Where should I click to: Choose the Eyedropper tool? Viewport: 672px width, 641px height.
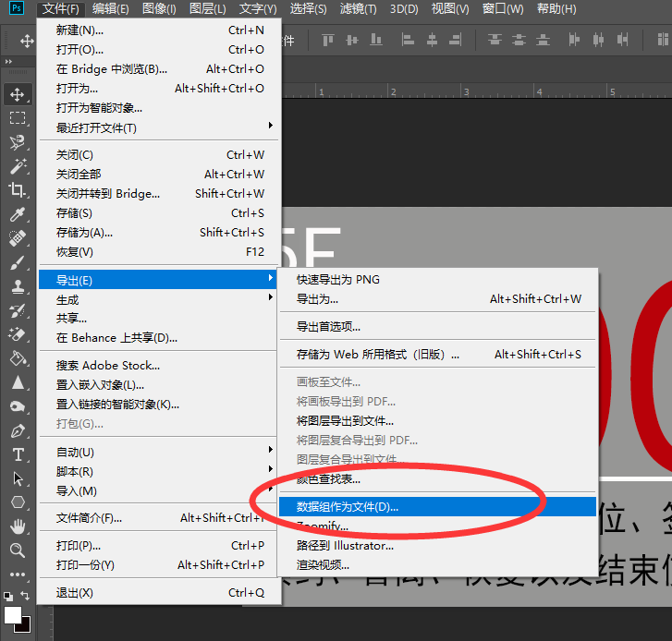[x=18, y=214]
